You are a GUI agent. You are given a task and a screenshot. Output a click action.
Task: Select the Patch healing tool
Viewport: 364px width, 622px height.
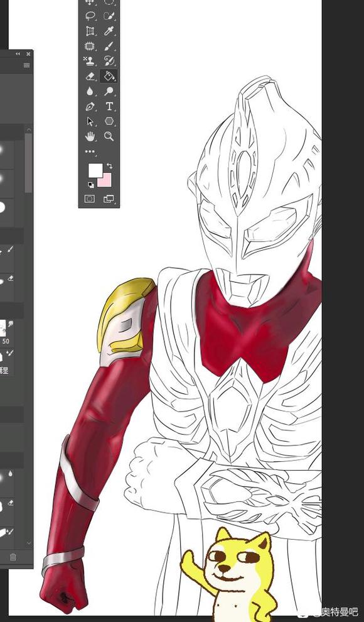coord(90,46)
